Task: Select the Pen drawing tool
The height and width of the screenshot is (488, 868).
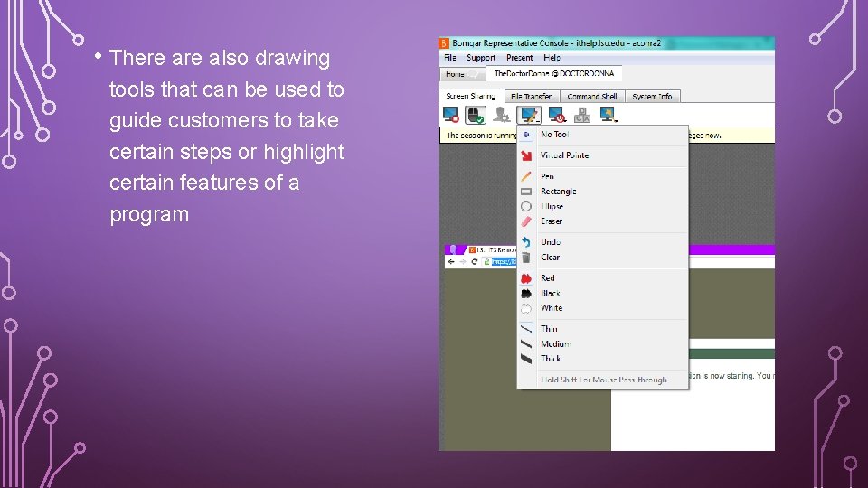Action: [x=603, y=176]
